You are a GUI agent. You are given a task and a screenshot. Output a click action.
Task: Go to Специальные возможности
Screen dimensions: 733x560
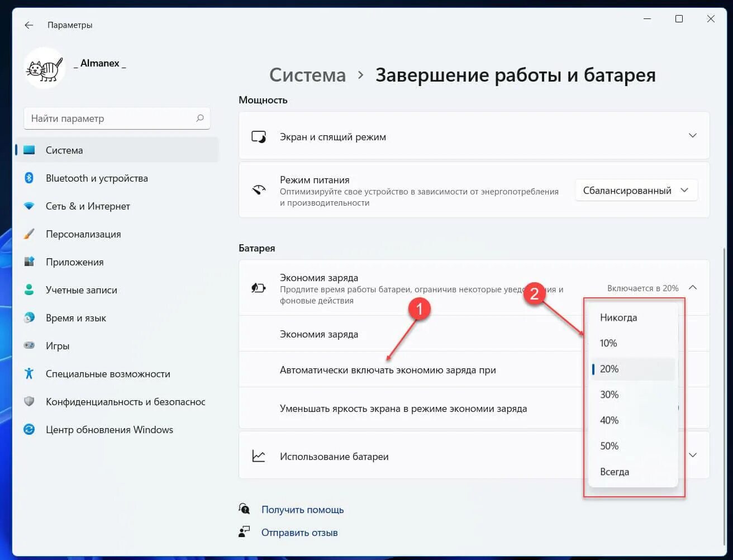pos(116,374)
